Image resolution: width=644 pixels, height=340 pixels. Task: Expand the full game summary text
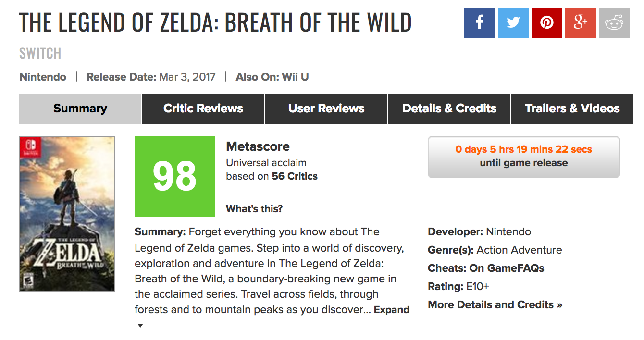(391, 310)
